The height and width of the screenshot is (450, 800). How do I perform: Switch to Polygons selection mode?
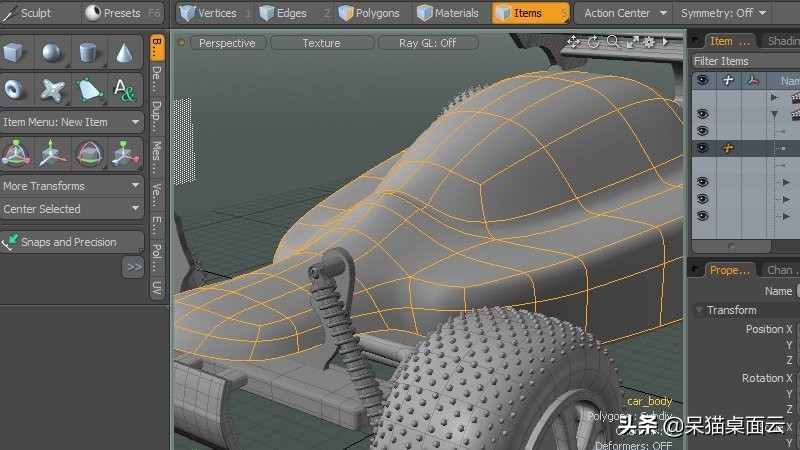[370, 13]
